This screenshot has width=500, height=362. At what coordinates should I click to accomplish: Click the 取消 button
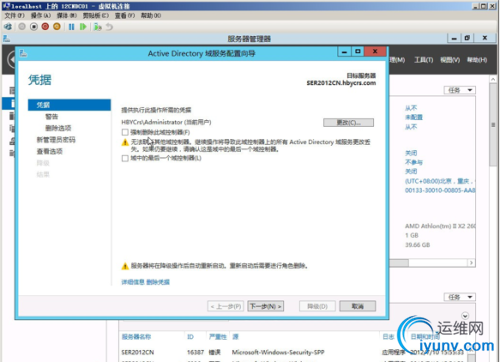[358, 306]
